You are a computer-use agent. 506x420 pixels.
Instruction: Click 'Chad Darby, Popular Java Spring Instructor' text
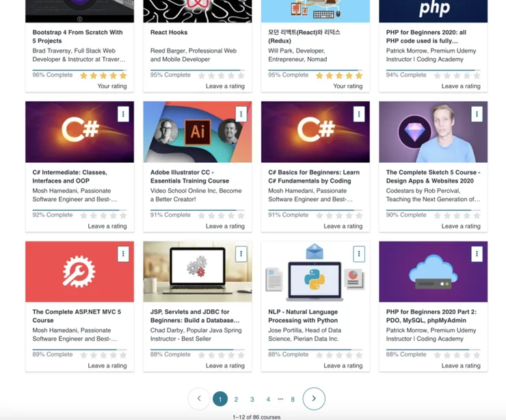[196, 334]
